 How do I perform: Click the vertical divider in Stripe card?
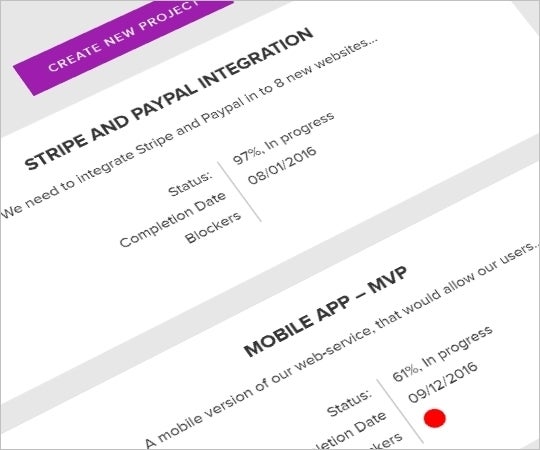point(239,191)
